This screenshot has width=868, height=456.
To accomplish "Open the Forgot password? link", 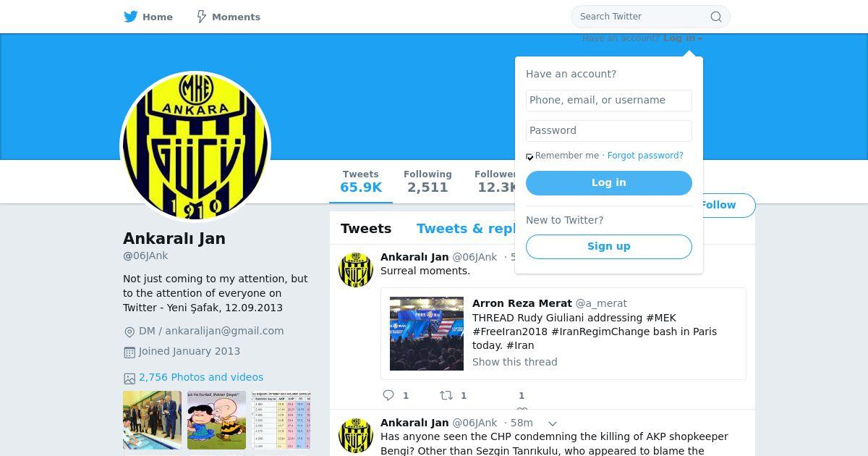I will (645, 156).
